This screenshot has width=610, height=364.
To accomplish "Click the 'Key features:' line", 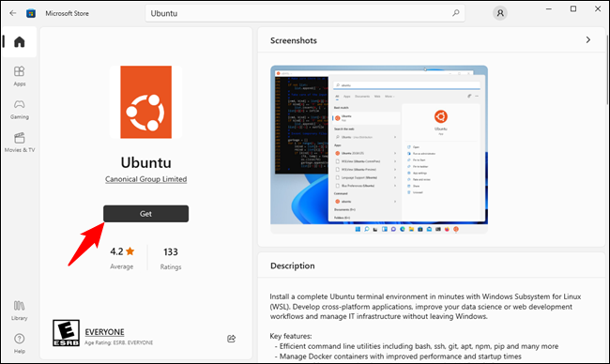I will pos(291,336).
